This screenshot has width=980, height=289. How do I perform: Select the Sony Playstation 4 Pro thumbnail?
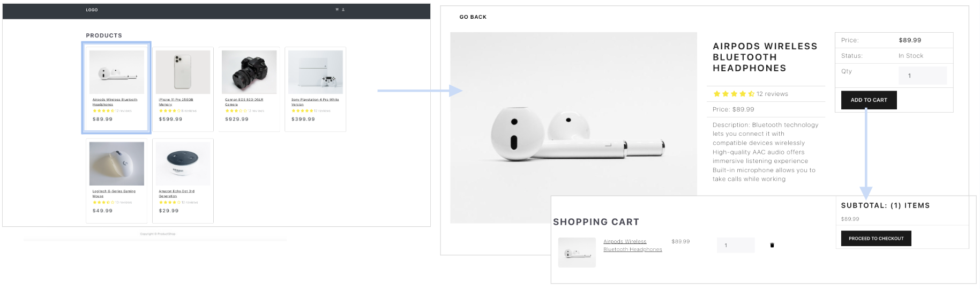click(315, 72)
